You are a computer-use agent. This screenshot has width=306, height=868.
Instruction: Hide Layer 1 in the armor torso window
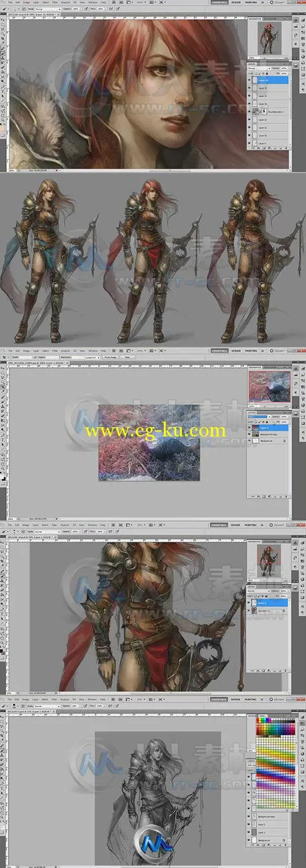click(x=248, y=603)
